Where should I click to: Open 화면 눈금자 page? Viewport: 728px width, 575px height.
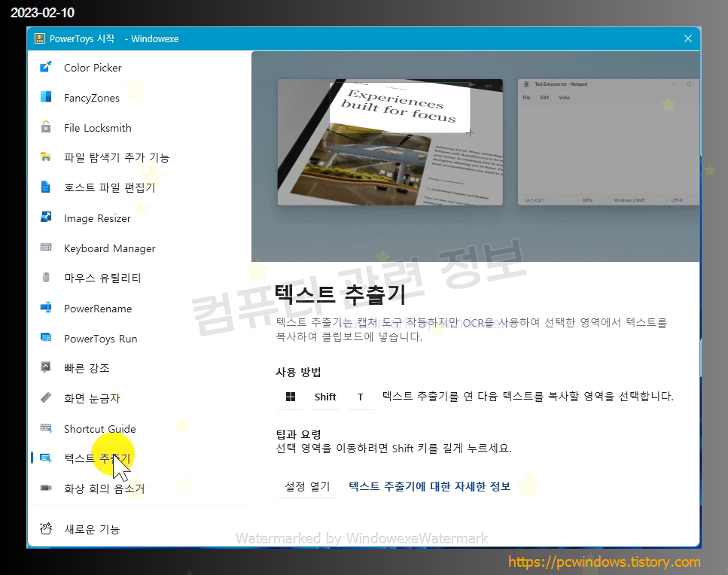pyautogui.click(x=92, y=398)
